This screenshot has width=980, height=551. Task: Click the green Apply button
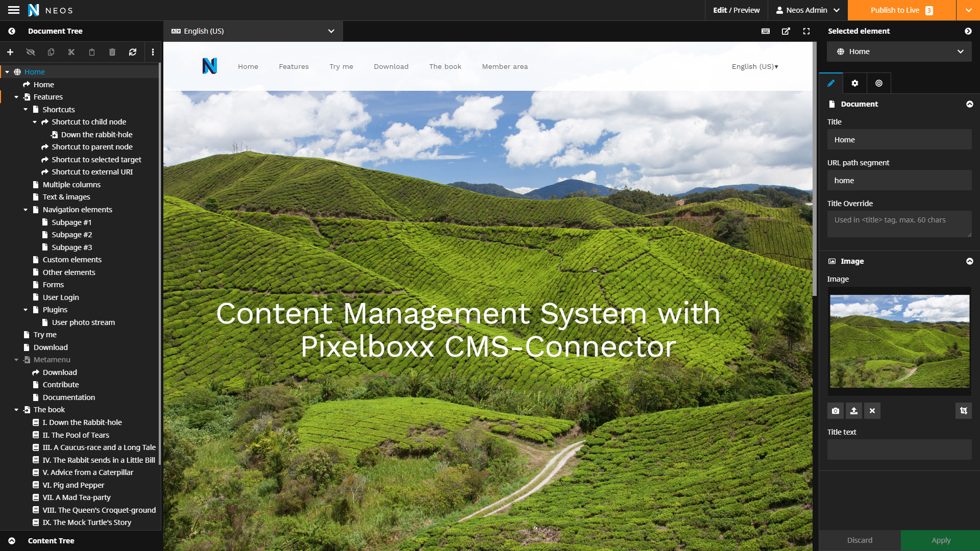click(940, 540)
